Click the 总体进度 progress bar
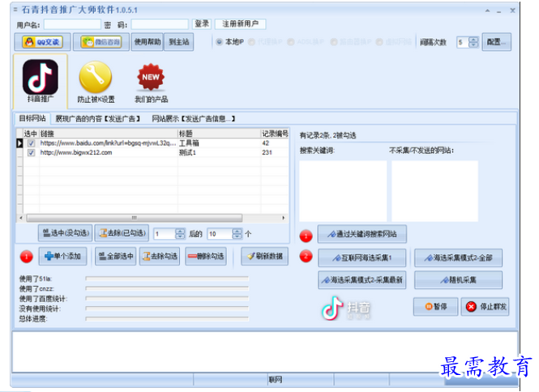This screenshot has width=539, height=392. click(167, 319)
